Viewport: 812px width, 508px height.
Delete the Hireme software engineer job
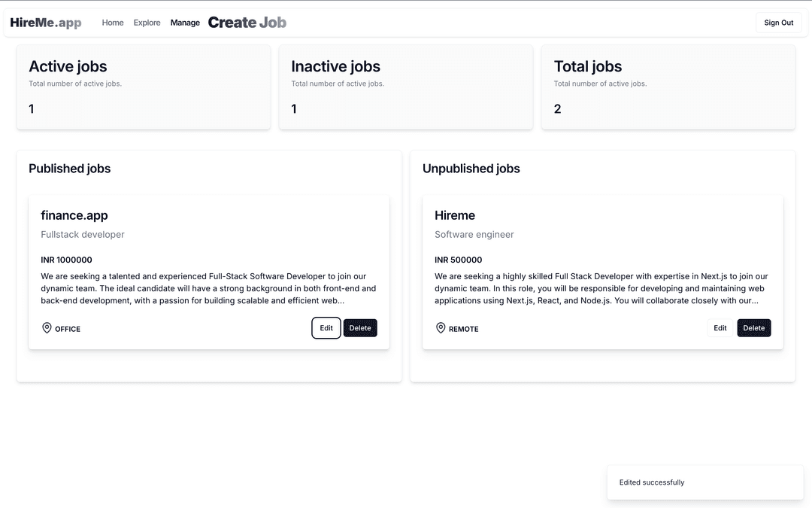point(753,328)
